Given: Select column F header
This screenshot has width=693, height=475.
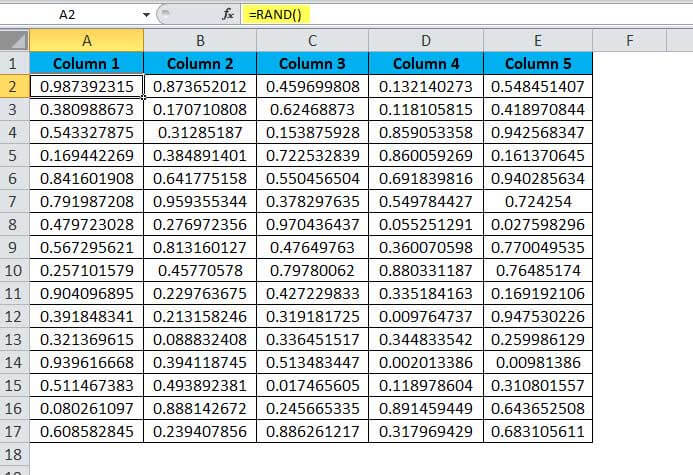Looking at the screenshot, I should point(629,41).
